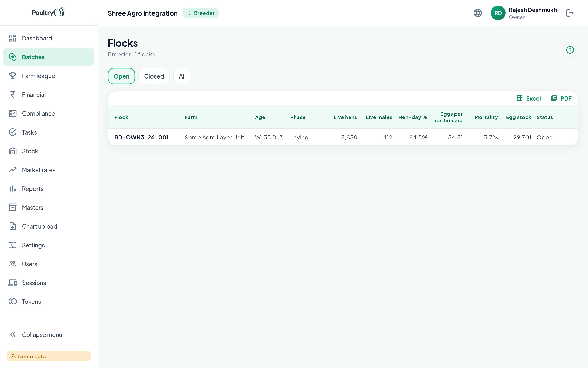This screenshot has width=588, height=368.
Task: Open the Settings sliders icon
Action: pos(13,245)
